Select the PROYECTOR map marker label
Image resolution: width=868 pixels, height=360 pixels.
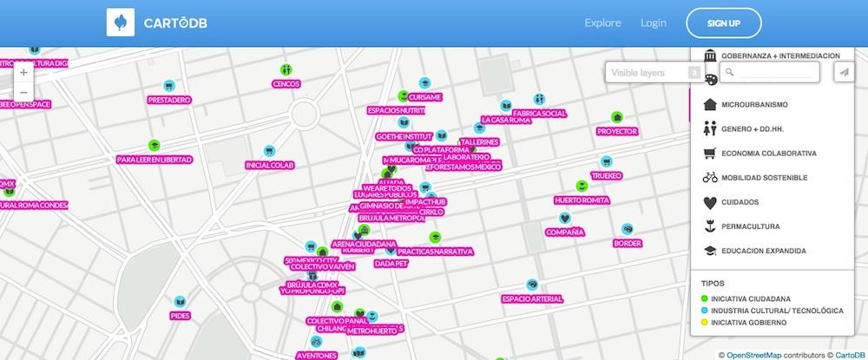point(617,131)
